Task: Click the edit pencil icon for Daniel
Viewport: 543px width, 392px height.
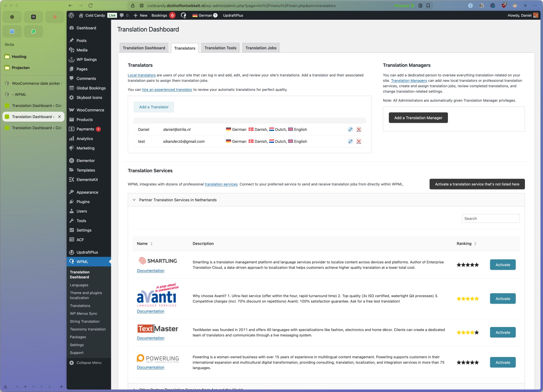Action: 350,129
